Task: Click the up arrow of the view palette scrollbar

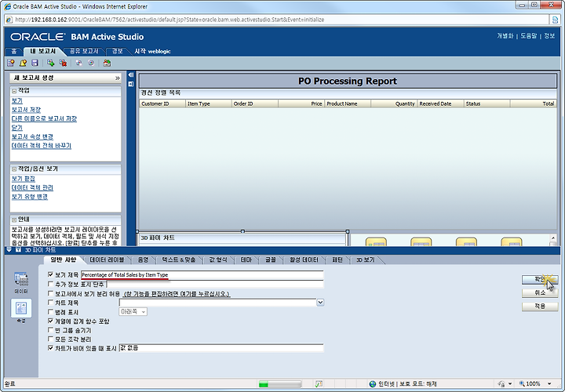Action: pos(553,238)
